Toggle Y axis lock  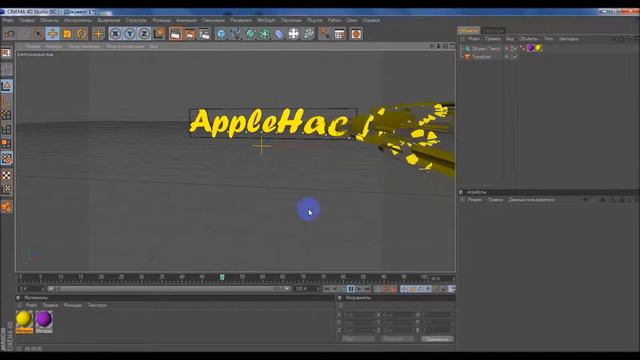pyautogui.click(x=130, y=34)
